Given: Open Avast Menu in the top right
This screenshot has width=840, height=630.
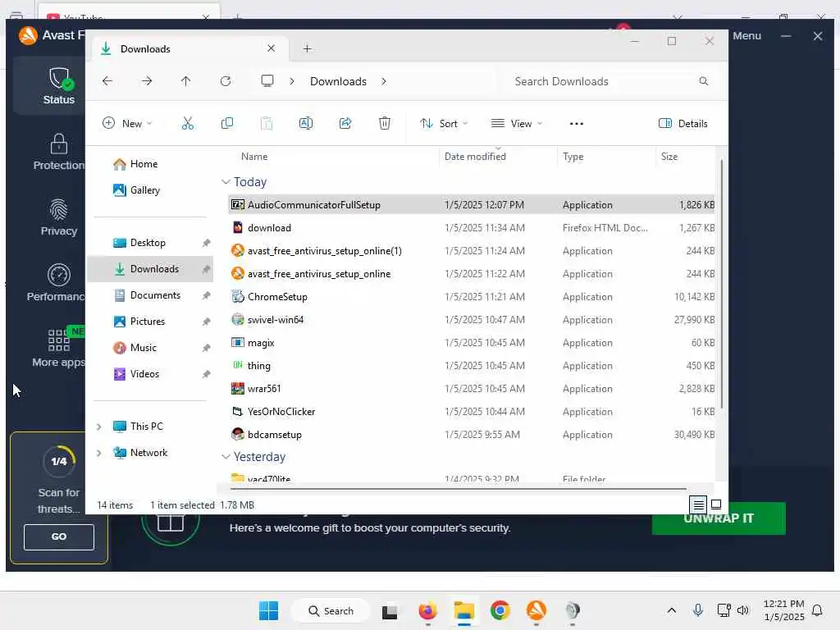Looking at the screenshot, I should tap(746, 36).
